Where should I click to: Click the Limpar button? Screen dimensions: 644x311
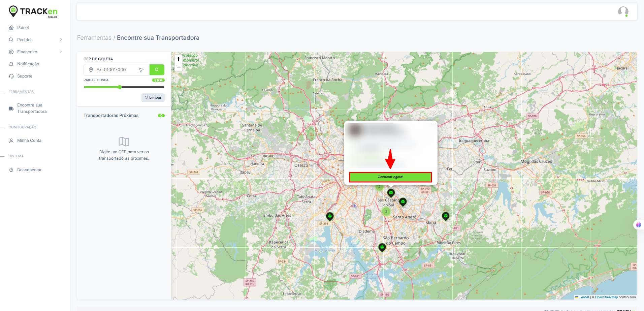(x=153, y=97)
